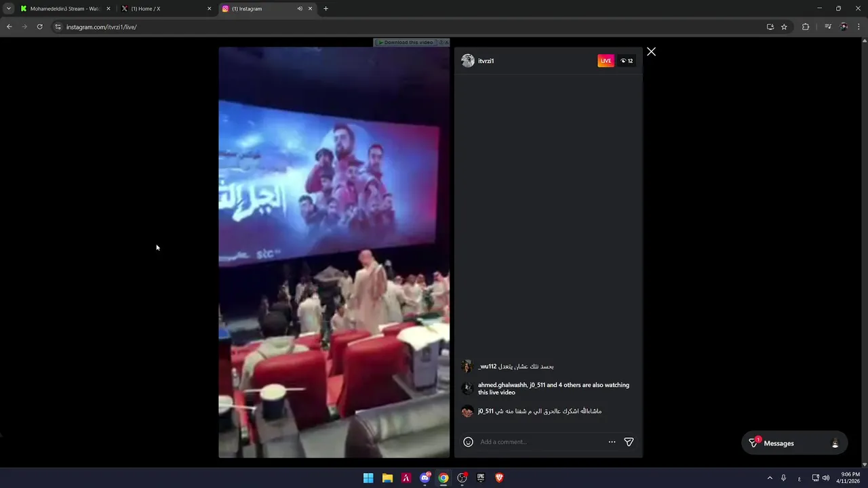Click the microphone tray icon
868x488 pixels.
784,478
